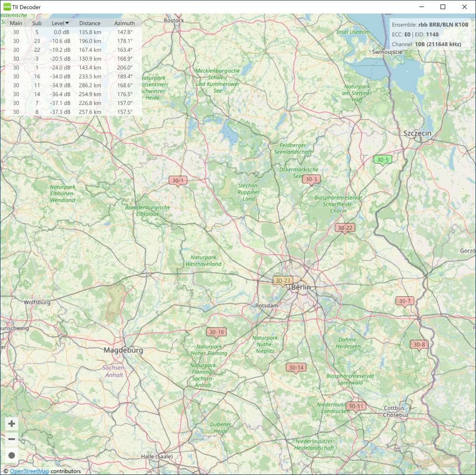
Task: Click the zoom in plus button
Action: pos(12,424)
